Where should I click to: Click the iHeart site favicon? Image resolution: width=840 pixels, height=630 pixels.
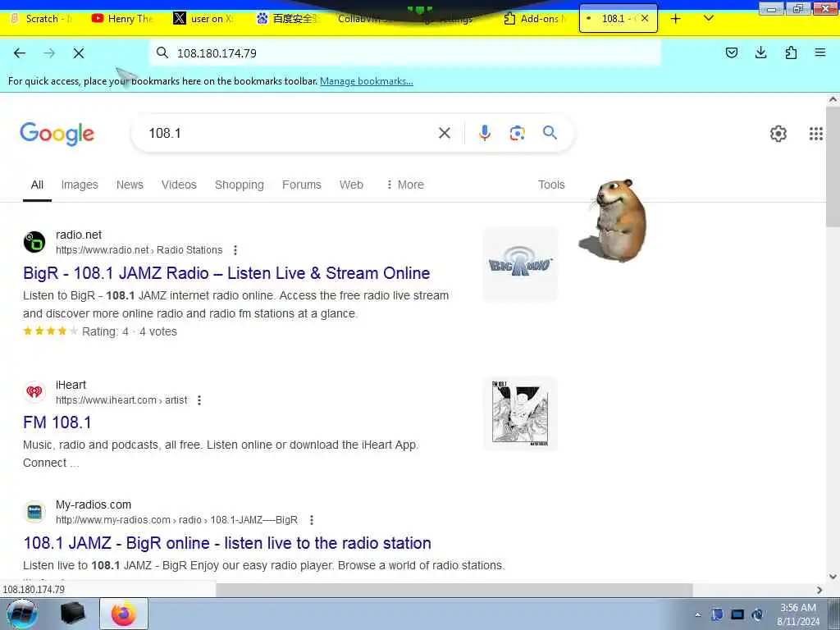[x=34, y=392]
